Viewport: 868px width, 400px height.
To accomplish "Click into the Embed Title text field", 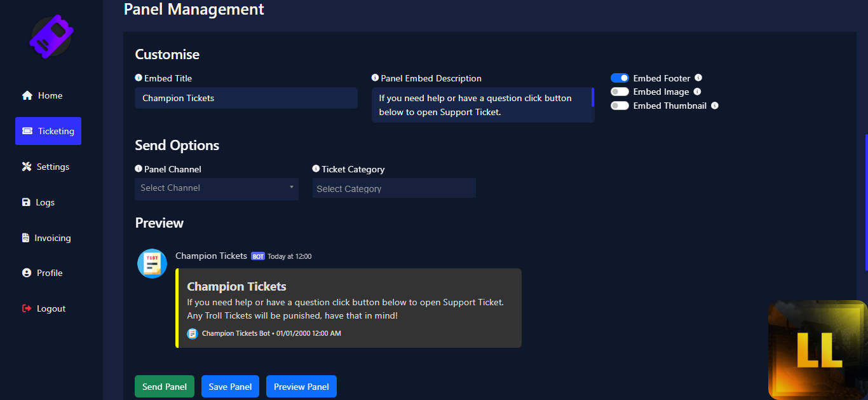I will point(246,98).
